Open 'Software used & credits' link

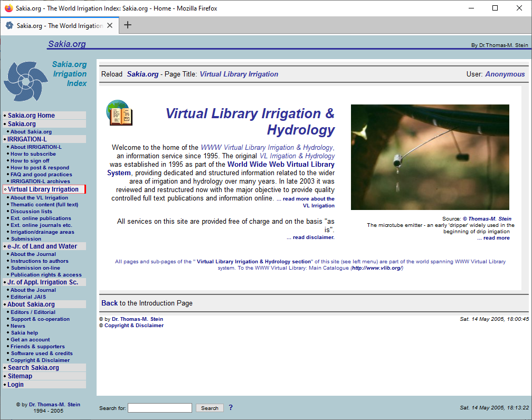(42, 353)
